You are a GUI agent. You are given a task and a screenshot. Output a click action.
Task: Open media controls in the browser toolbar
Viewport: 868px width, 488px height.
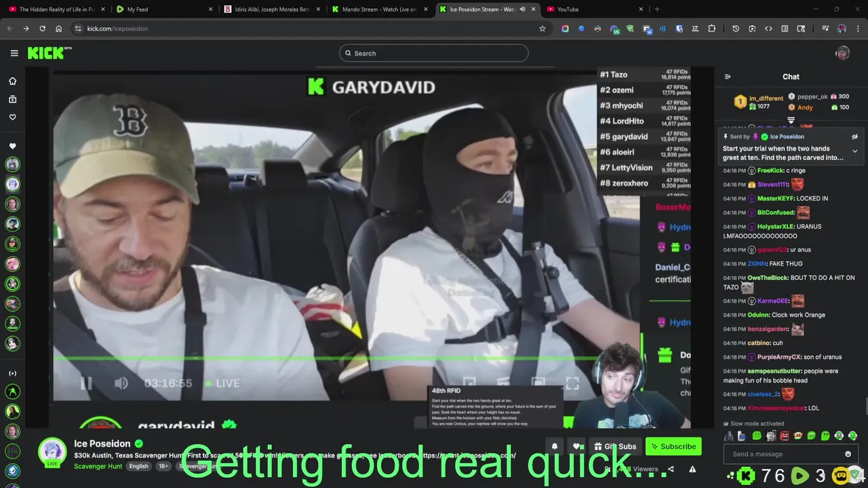tap(825, 28)
